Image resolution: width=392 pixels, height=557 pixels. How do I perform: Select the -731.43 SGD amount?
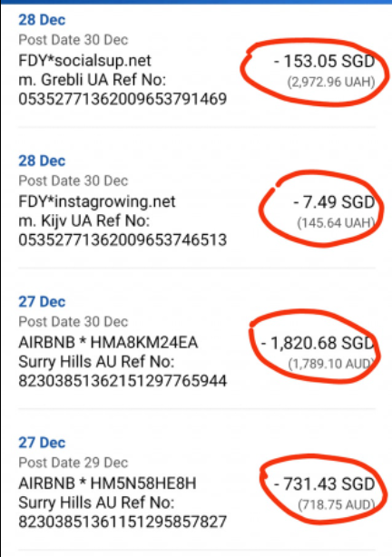point(324,484)
